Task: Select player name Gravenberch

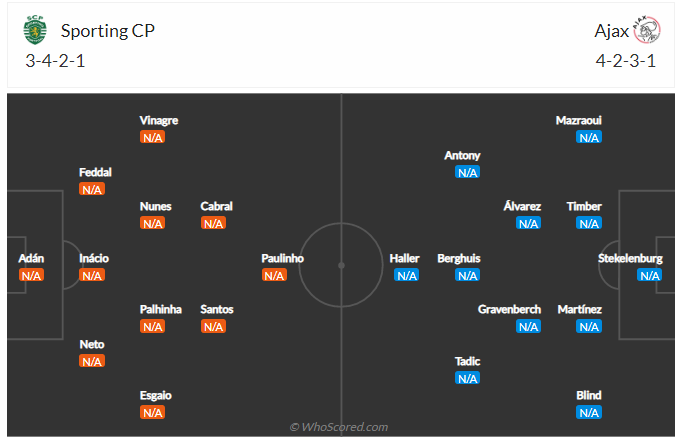Action: (x=509, y=310)
